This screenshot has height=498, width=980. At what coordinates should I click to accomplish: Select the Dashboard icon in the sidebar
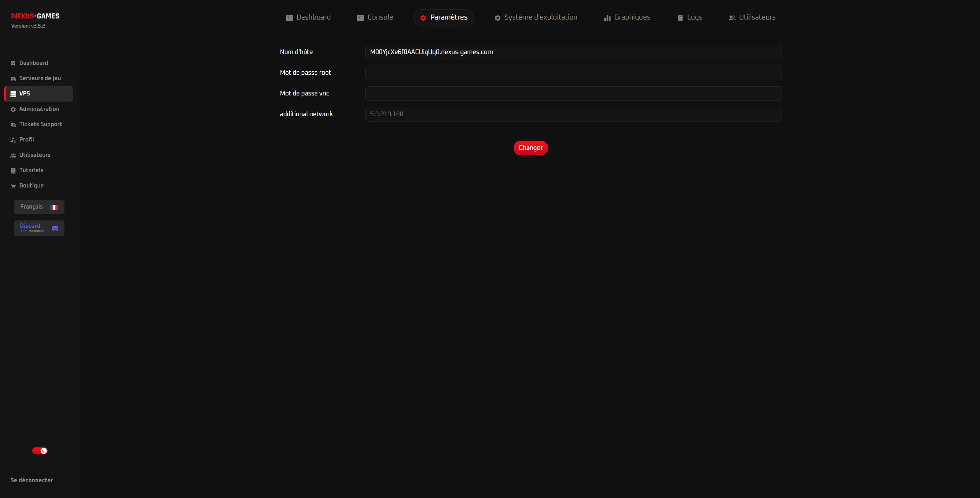pos(13,63)
